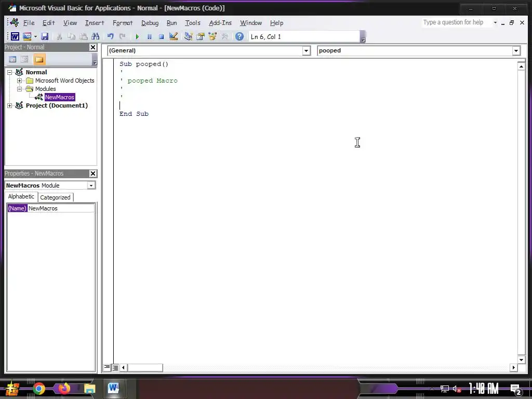532x399 pixels.
Task: Open the Insert object dropdown arrow
Action: pos(35,37)
